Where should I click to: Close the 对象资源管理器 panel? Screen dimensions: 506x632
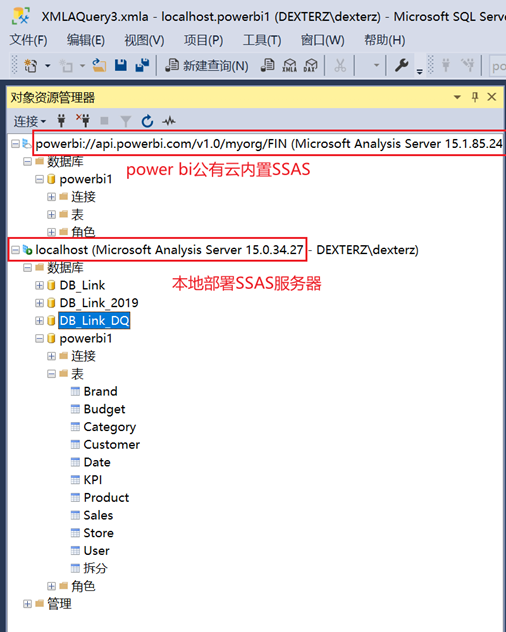[491, 97]
